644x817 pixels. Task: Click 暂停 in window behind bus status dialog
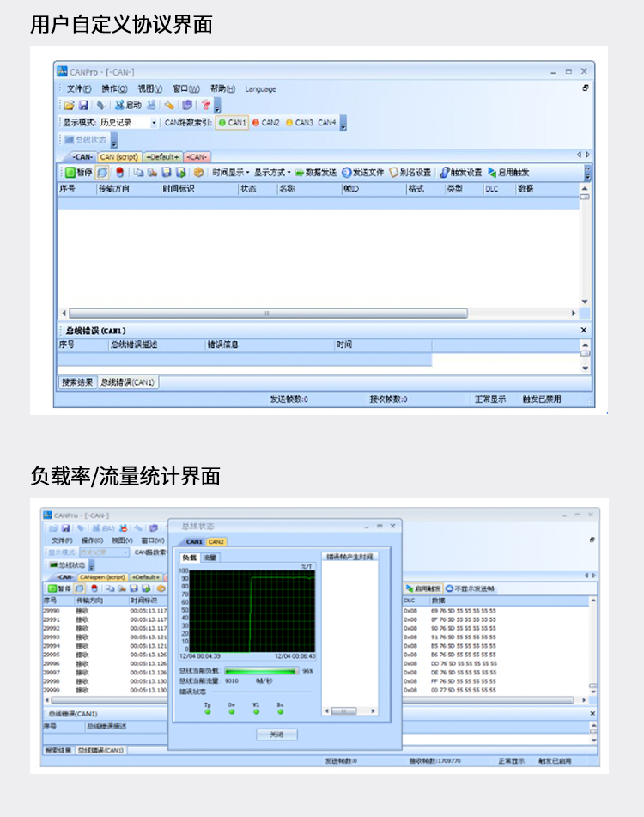(x=60, y=588)
